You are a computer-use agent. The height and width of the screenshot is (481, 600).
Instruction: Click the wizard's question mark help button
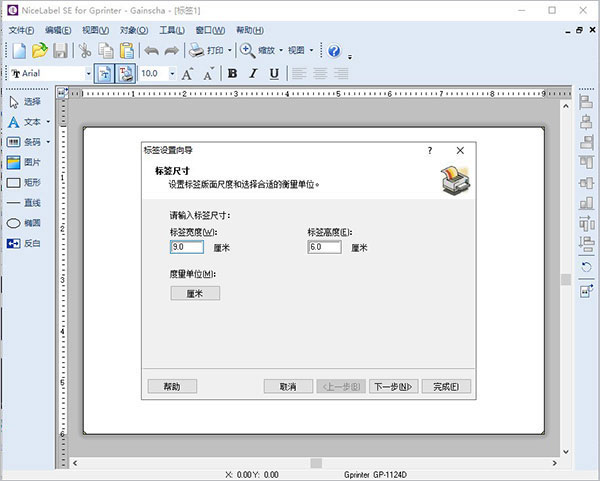point(430,150)
